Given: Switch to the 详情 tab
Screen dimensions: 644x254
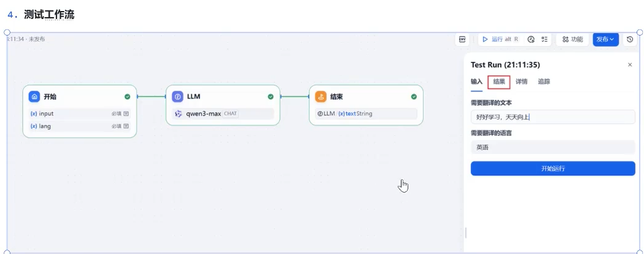Looking at the screenshot, I should (522, 82).
